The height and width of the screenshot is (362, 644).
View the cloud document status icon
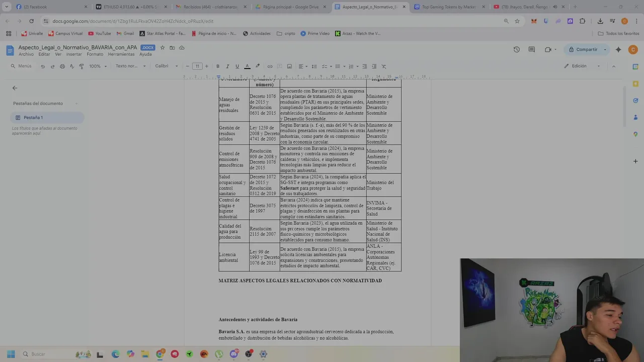(x=182, y=48)
